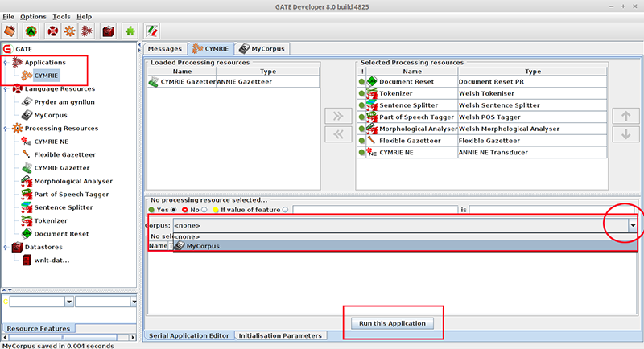Toggle run status dot for Tokenizer row
This screenshot has height=349, width=644.
pyautogui.click(x=361, y=93)
